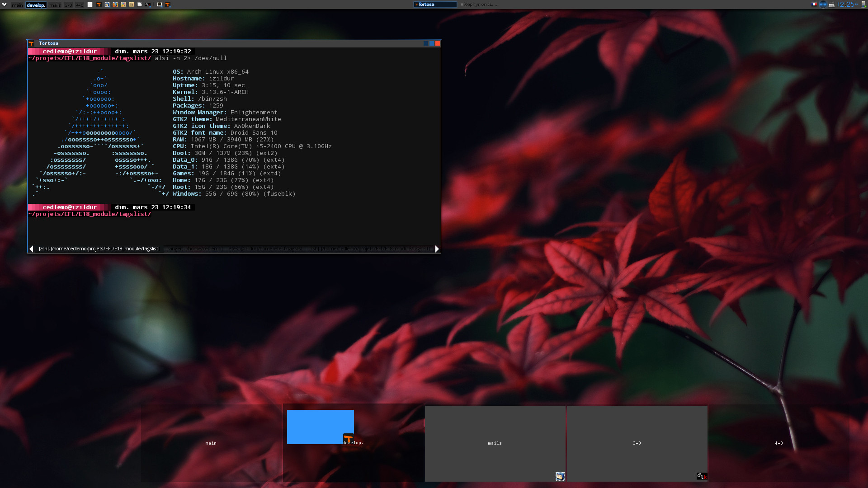Switch to the '4-0' tag in top bar
868x488 pixels.
coord(80,5)
